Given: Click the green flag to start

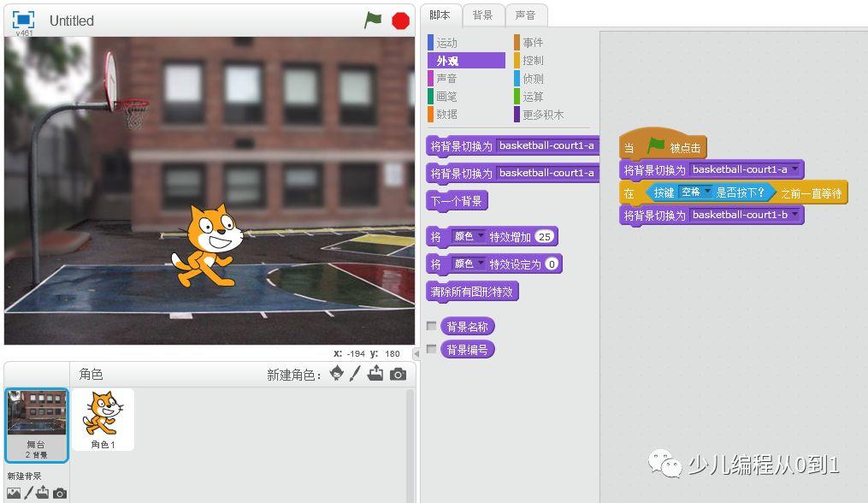Looking at the screenshot, I should [x=373, y=21].
